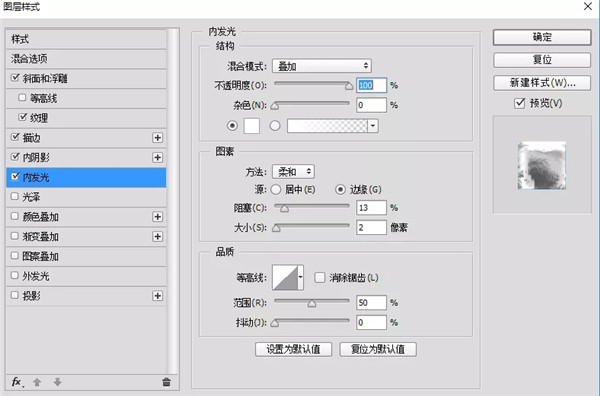Add another 描边 effect with plus icon

pyautogui.click(x=157, y=138)
